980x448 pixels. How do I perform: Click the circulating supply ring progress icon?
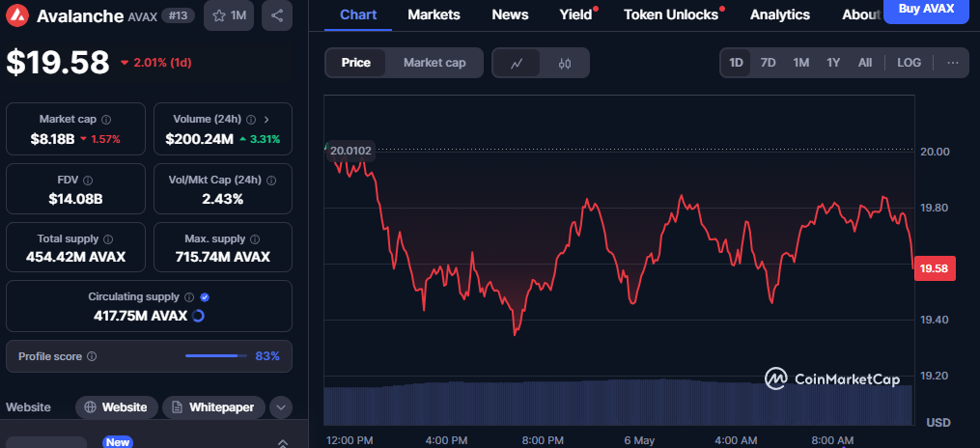pyautogui.click(x=198, y=316)
